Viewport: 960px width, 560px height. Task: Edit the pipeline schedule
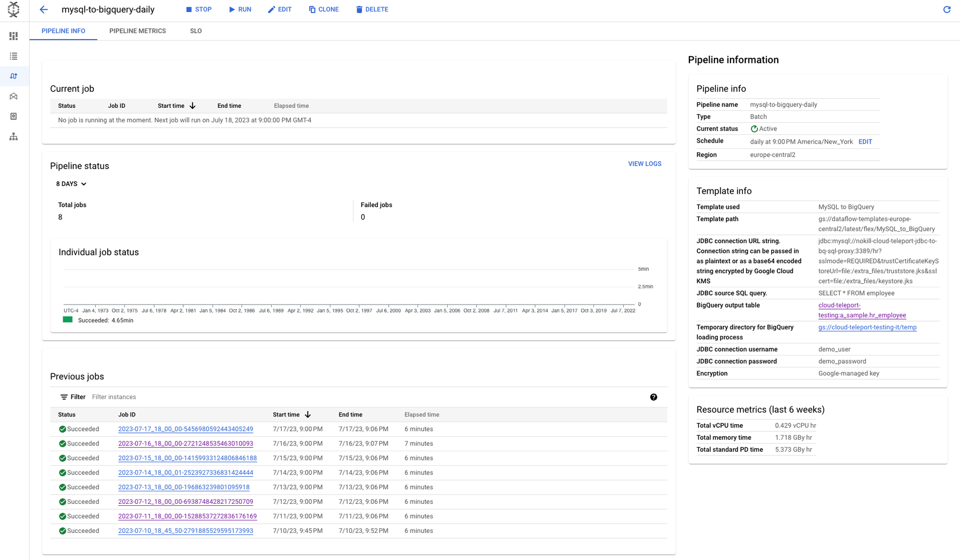tap(865, 142)
